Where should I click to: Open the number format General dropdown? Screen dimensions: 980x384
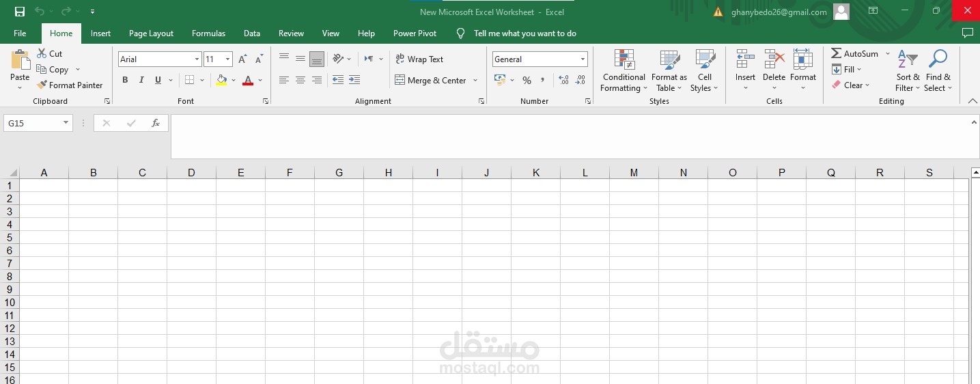pos(583,59)
